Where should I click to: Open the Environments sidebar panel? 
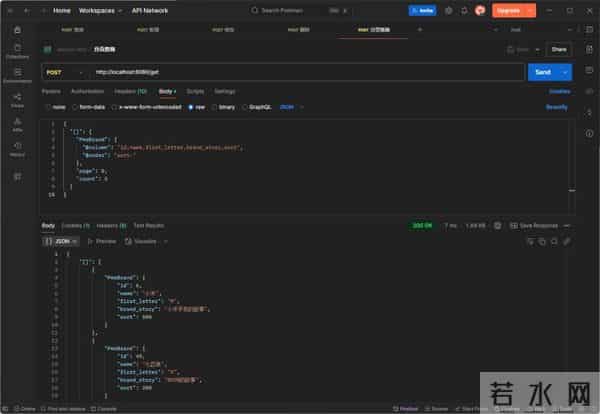(x=17, y=75)
